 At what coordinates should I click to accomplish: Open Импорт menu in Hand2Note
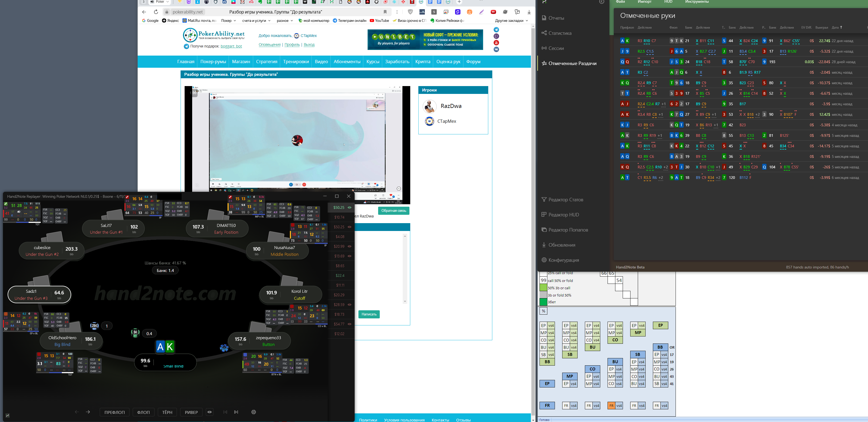[645, 2]
